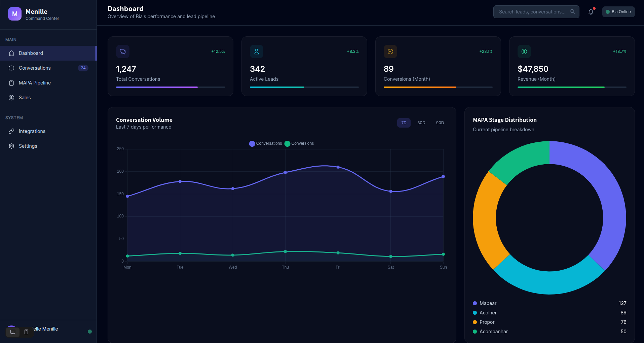Click the Conversions orange progress bar

click(420, 87)
